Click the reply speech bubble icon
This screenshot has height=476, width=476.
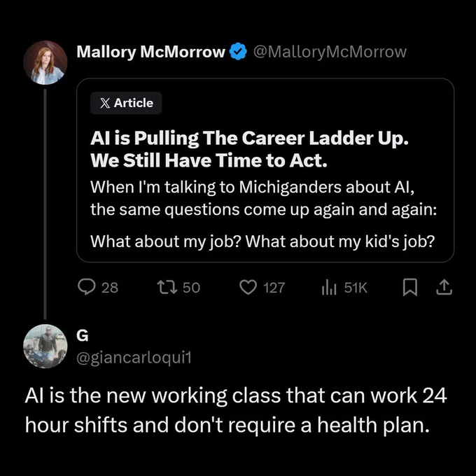87,287
